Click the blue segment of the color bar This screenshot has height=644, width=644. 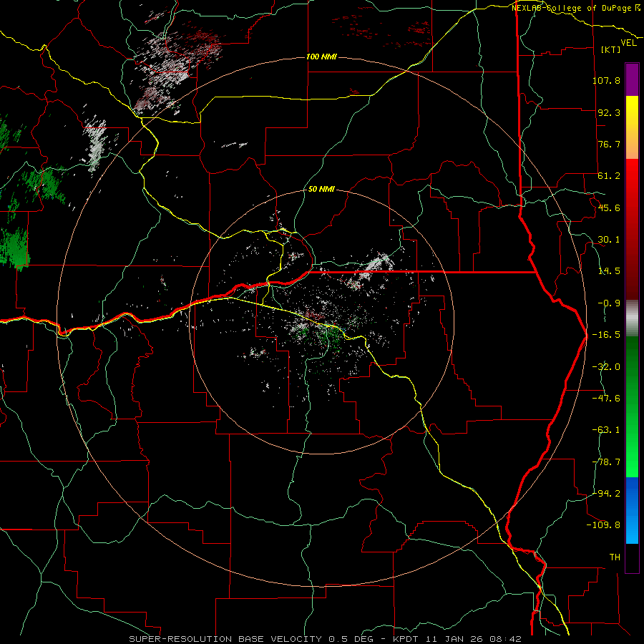[632, 510]
